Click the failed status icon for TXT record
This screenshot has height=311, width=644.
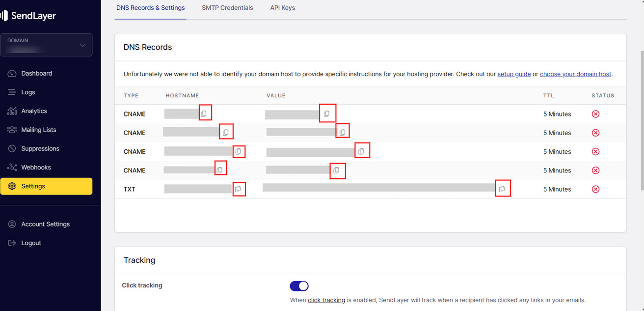tap(595, 189)
